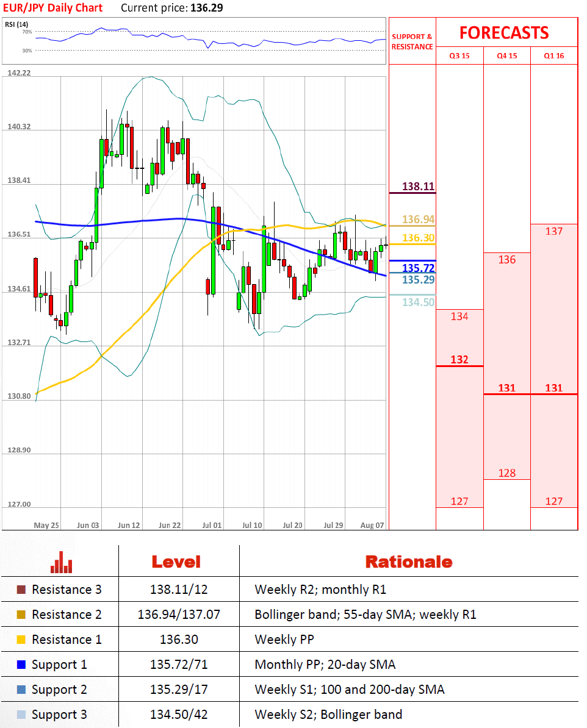Select the Q1 16 forecast column header
Image resolution: width=587 pixels, height=728 pixels.
[553, 55]
